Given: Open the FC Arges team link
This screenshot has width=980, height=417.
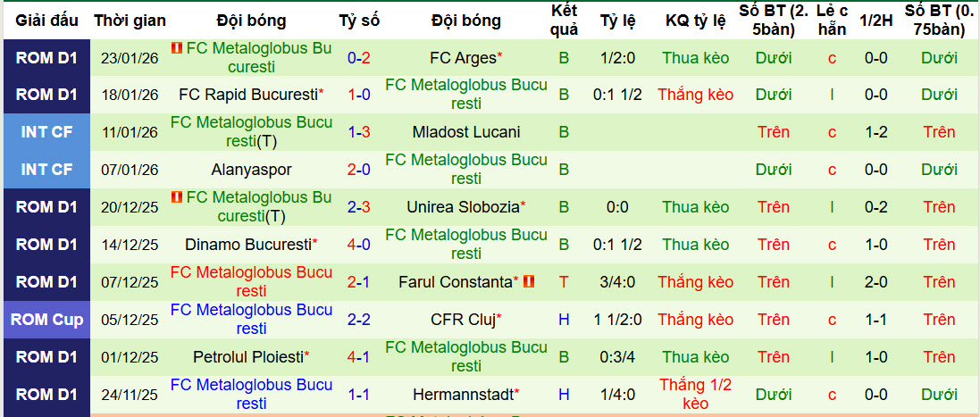Looking at the screenshot, I should (463, 58).
